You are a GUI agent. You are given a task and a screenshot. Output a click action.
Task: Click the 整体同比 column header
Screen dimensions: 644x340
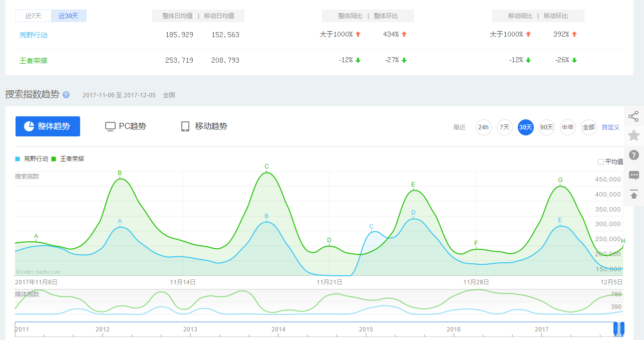pos(350,16)
